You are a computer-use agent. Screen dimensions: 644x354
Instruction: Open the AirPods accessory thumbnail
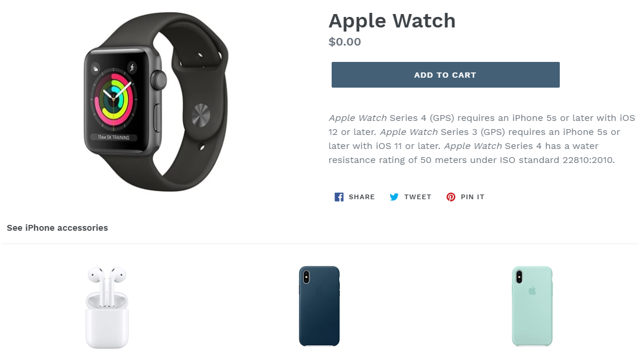(107, 307)
